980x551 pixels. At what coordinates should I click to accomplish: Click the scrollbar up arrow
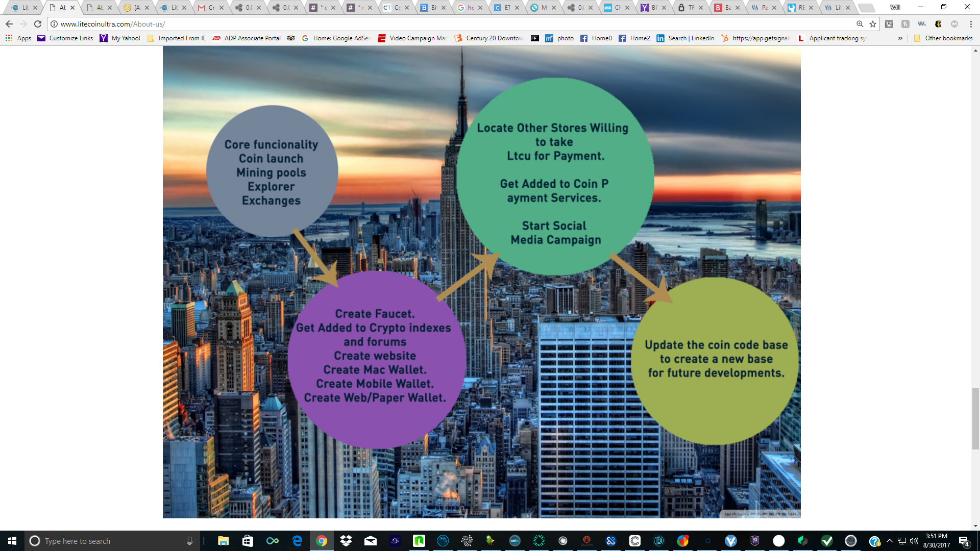975,51
